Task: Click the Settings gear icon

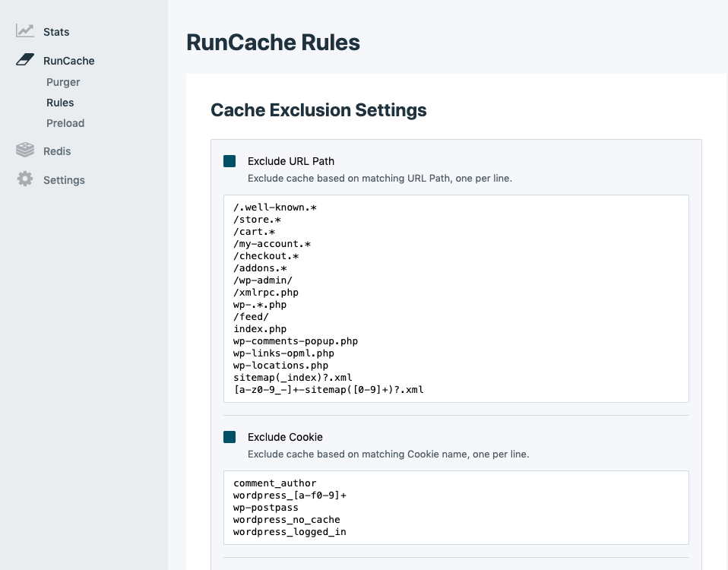Action: (25, 179)
